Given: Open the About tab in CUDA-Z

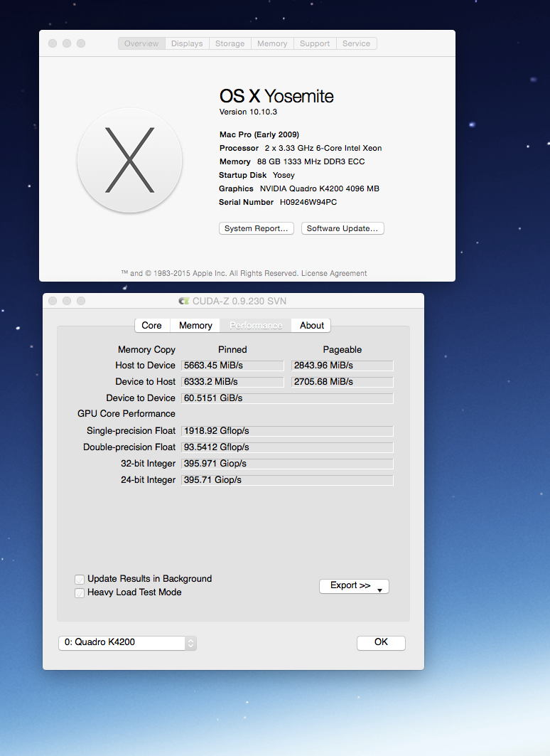Looking at the screenshot, I should 312,326.
